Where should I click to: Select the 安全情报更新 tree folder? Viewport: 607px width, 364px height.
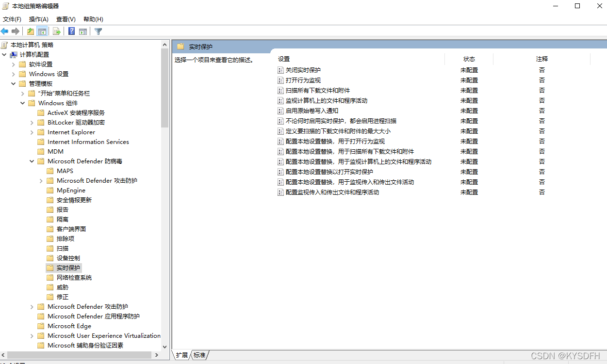pos(74,200)
